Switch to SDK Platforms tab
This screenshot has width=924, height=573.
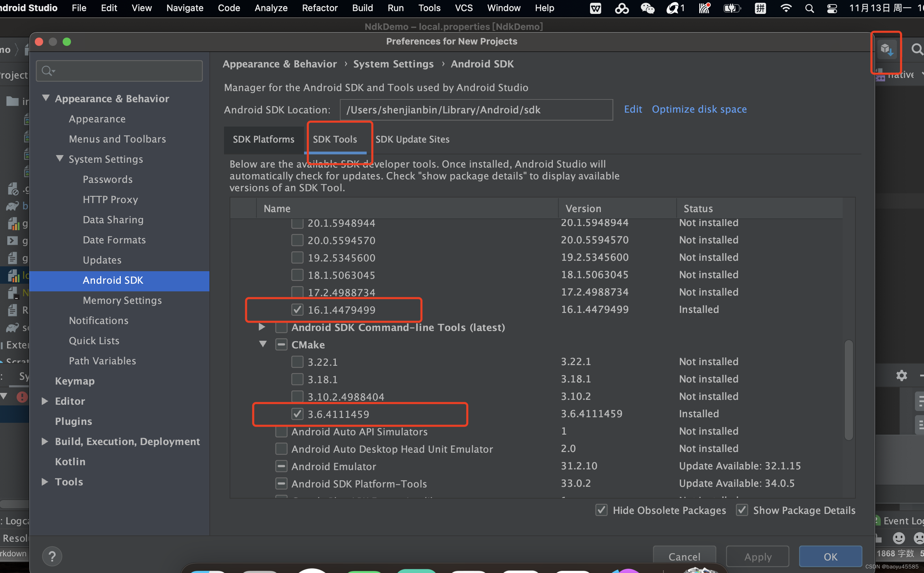[x=263, y=139]
